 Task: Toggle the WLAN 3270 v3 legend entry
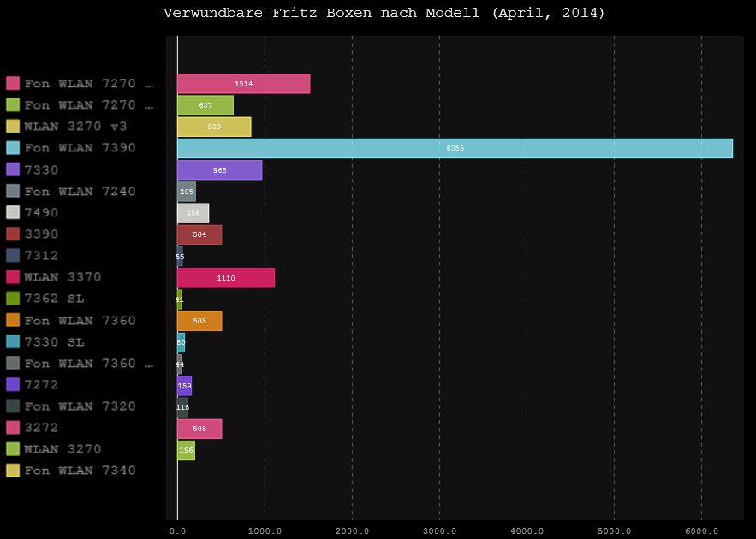coord(75,127)
